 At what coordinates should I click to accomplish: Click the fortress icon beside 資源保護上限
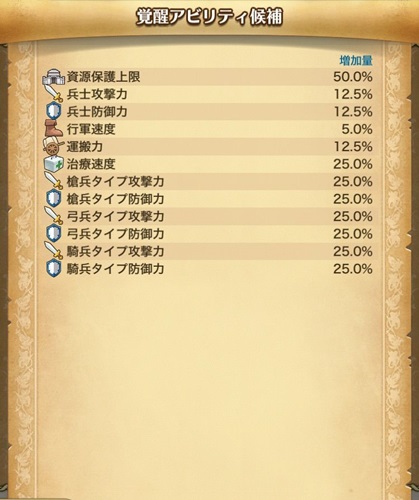pos(53,77)
